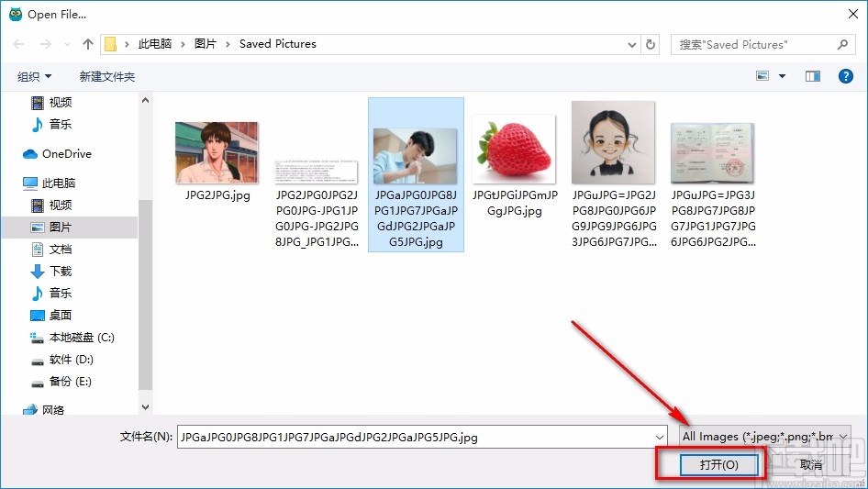Viewport: 868px width, 489px height.
Task: Open recent locations dropdown arrow
Action: pyautogui.click(x=67, y=44)
